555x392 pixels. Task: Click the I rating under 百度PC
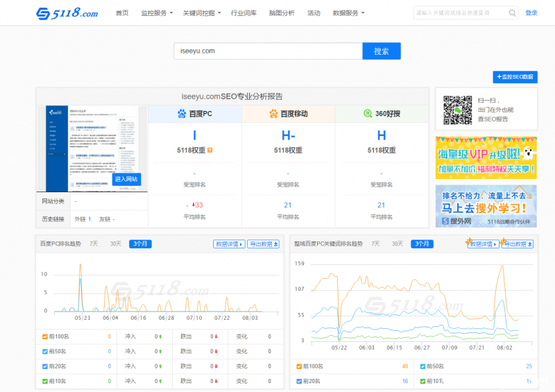pos(195,135)
